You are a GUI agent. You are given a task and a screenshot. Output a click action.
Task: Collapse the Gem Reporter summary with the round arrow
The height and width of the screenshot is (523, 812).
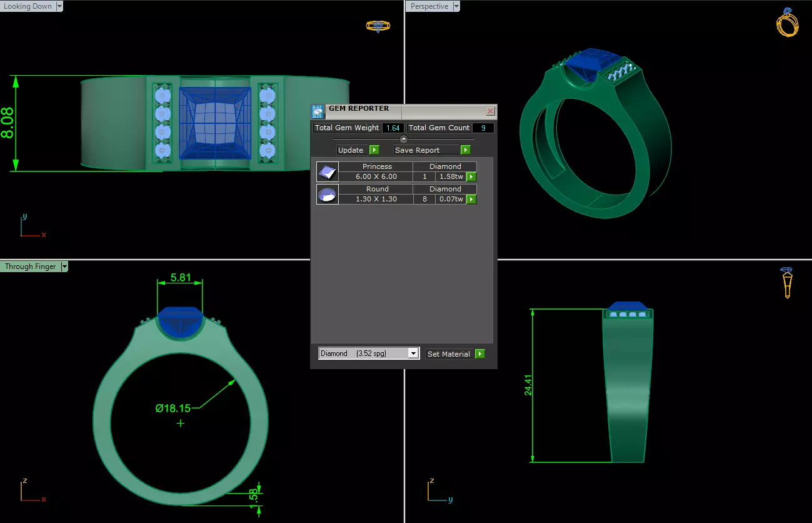(403, 139)
